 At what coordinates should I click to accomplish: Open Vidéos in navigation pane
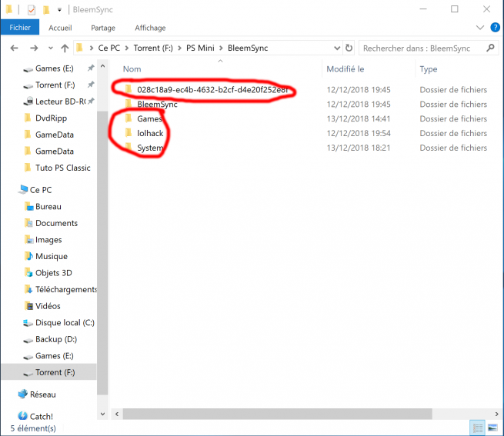48,306
